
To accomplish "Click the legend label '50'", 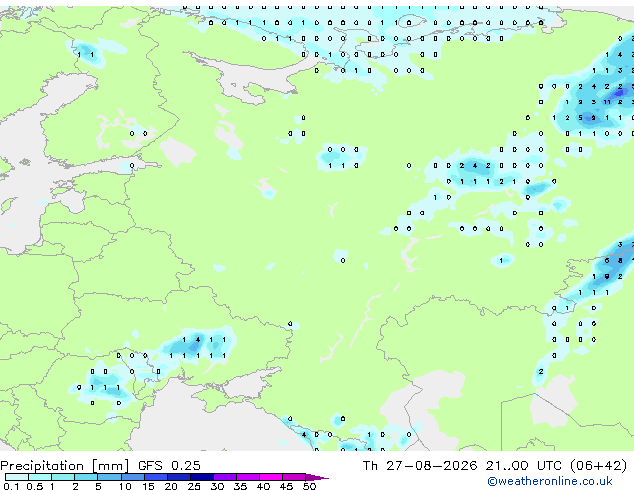I will coord(309,486).
